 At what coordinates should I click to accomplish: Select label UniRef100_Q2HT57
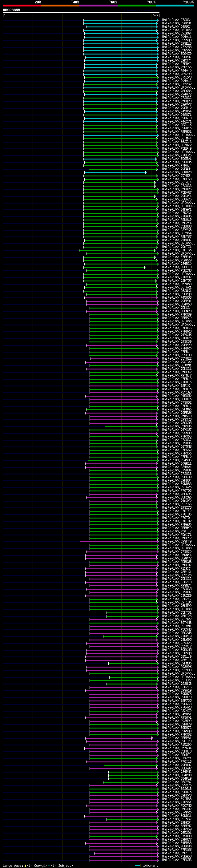click(176, 281)
